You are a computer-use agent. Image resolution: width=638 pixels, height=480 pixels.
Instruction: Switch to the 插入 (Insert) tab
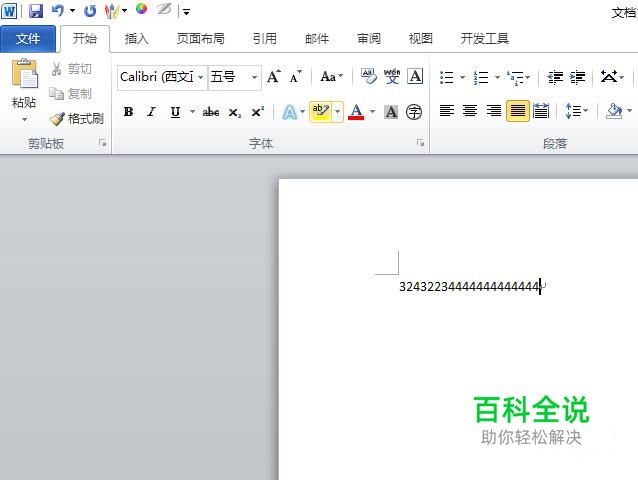(137, 39)
